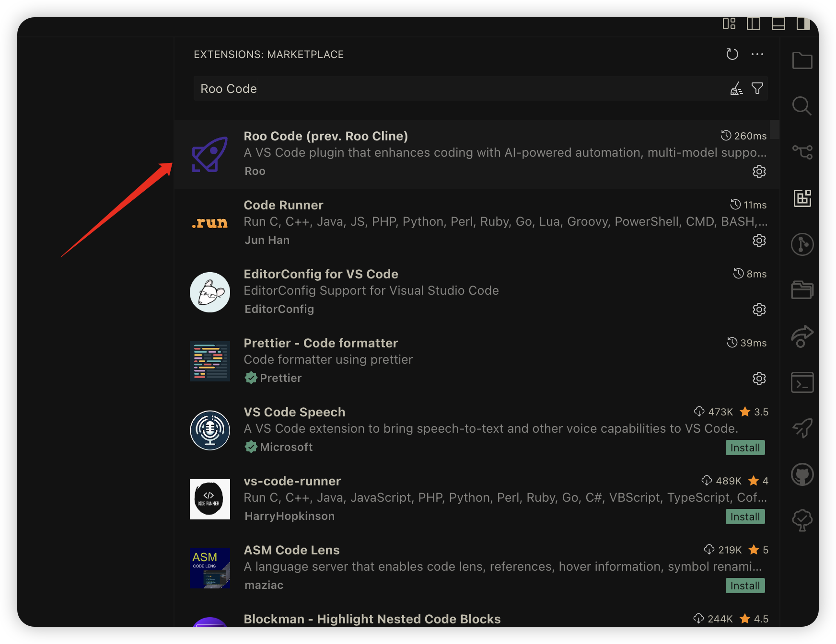
Task: Open the VS Code Speech entry title
Action: tap(294, 412)
